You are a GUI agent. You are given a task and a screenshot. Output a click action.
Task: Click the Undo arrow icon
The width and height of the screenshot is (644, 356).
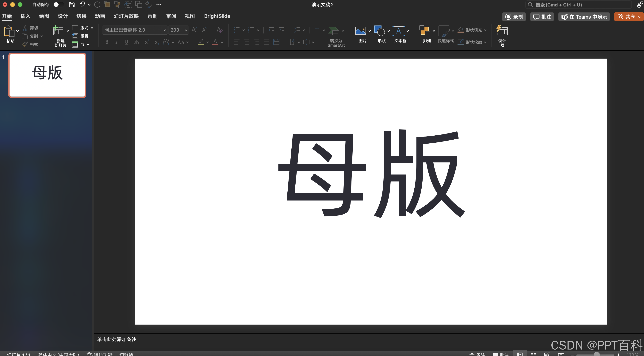[x=82, y=5]
